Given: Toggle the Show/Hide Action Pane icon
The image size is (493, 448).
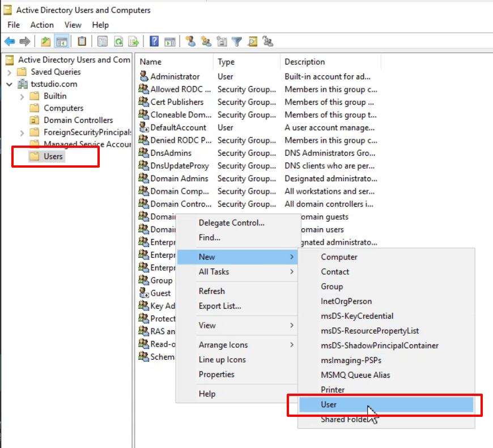Looking at the screenshot, I should [x=170, y=41].
